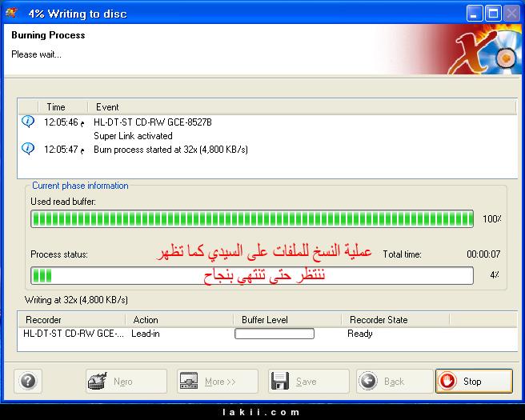Click the 'Used read buffer:' label
Image resolution: width=525 pixels, height=420 pixels.
coord(63,202)
